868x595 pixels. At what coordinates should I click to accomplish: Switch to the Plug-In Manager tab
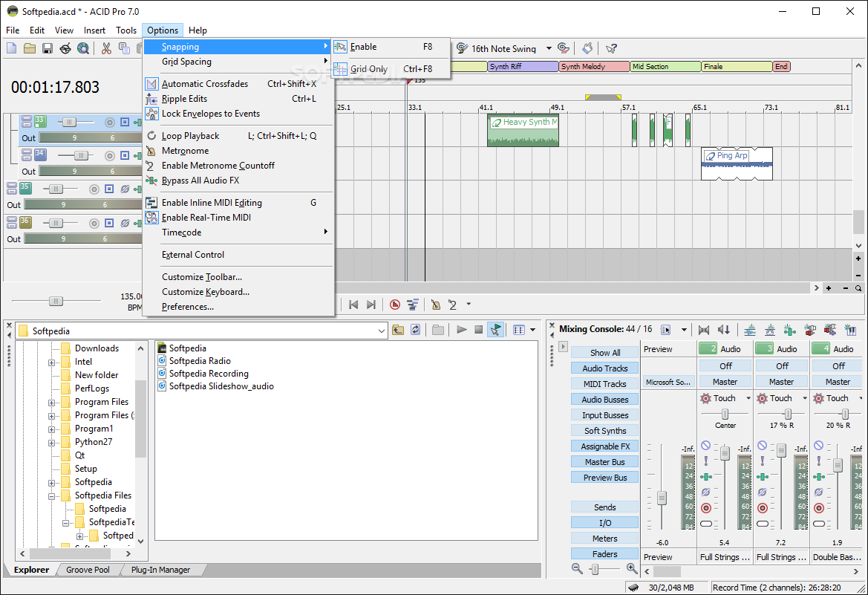click(x=160, y=570)
